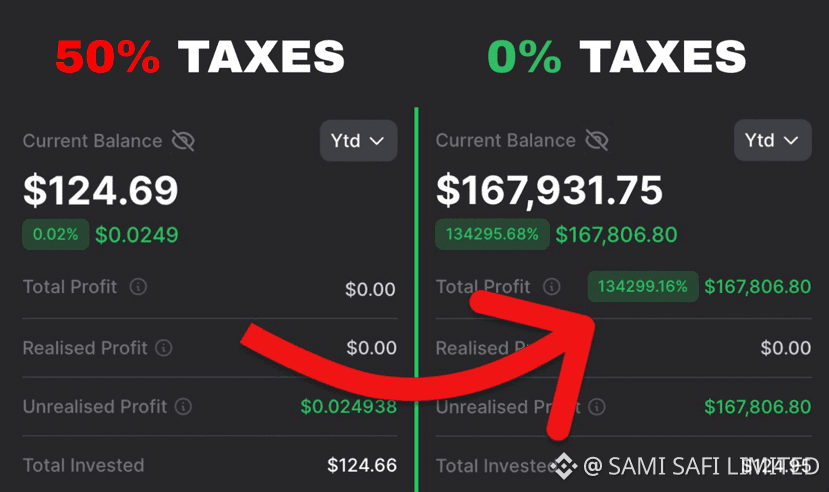Click the green $0.0249 gain value
Image resolution: width=829 pixels, height=492 pixels.
coord(137,235)
